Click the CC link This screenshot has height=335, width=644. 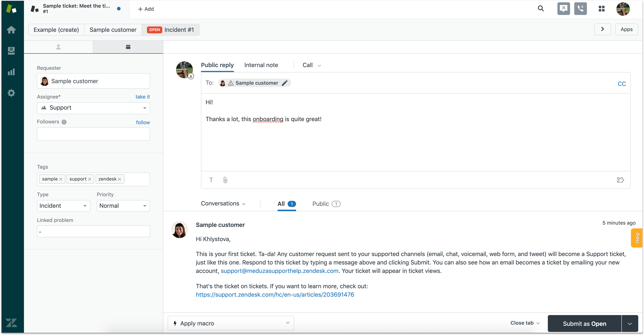[x=622, y=84]
